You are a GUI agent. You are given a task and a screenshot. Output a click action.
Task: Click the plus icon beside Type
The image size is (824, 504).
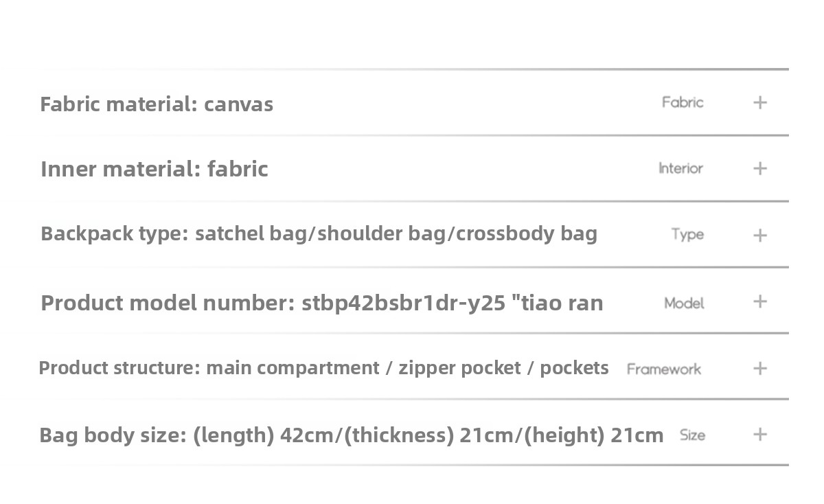(x=760, y=235)
